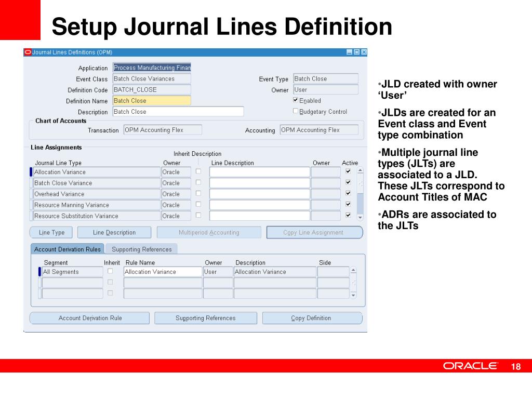
Task: Click the ORACLE logo in the footer
Action: click(470, 366)
